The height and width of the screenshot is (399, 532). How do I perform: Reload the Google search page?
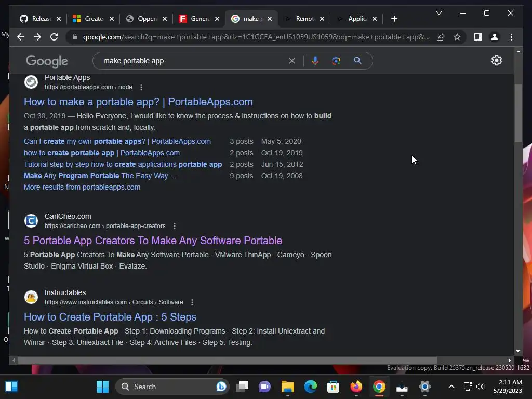[x=54, y=37]
